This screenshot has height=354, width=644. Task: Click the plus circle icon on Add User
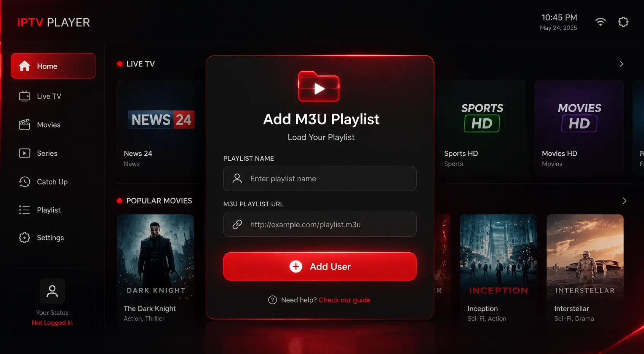[x=296, y=266]
